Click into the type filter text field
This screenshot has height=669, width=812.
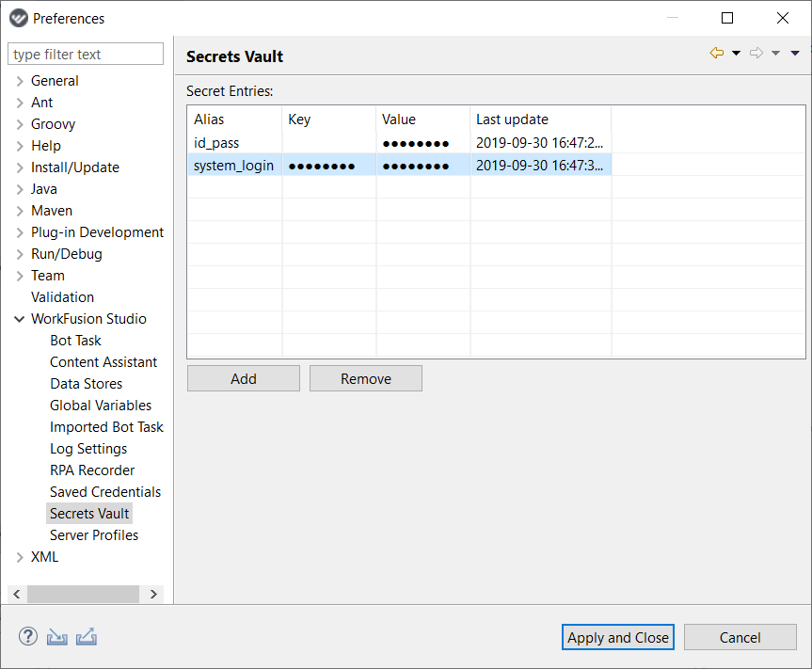click(x=86, y=54)
